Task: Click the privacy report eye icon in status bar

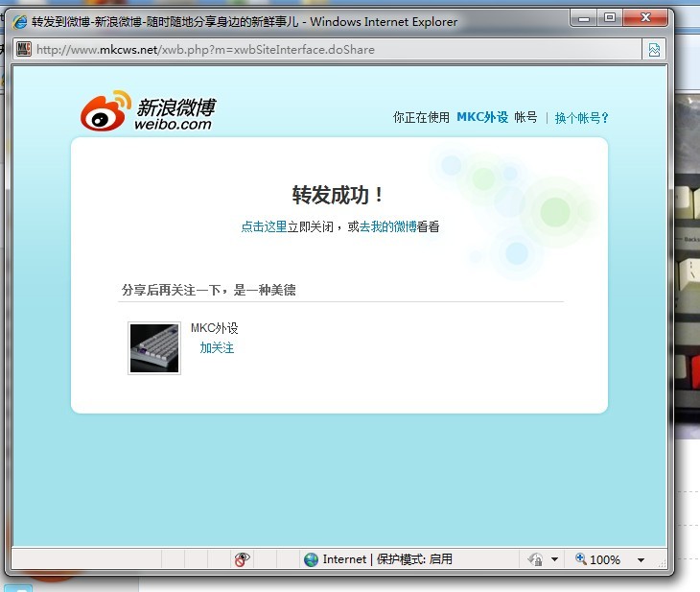Action: pos(242,559)
